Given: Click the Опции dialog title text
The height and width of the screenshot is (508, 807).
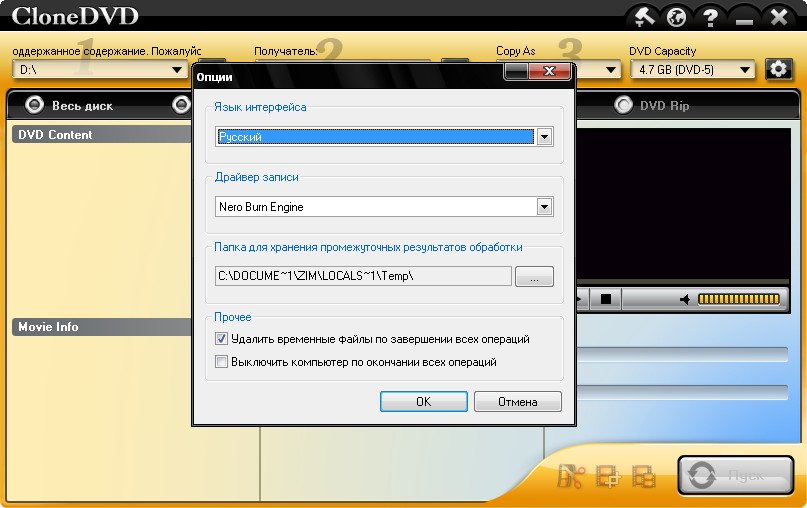Looking at the screenshot, I should pyautogui.click(x=214, y=77).
